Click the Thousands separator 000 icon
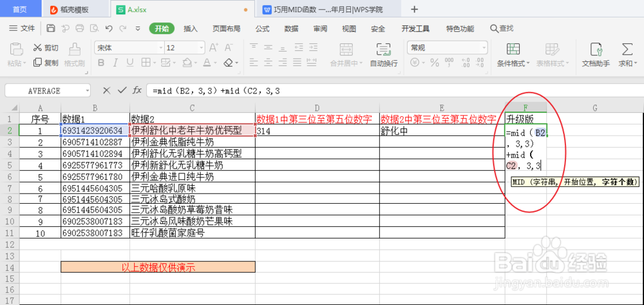This screenshot has height=305, width=644. [450, 63]
